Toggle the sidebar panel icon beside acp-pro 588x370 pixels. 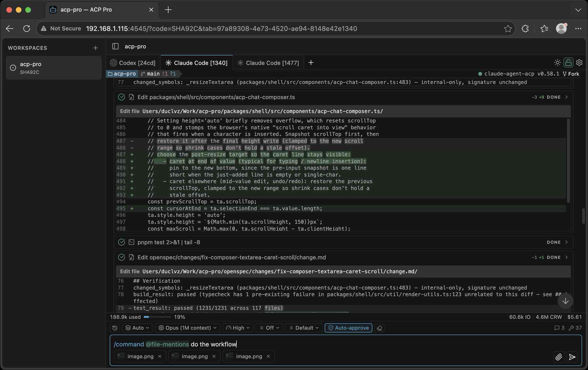[x=115, y=46]
